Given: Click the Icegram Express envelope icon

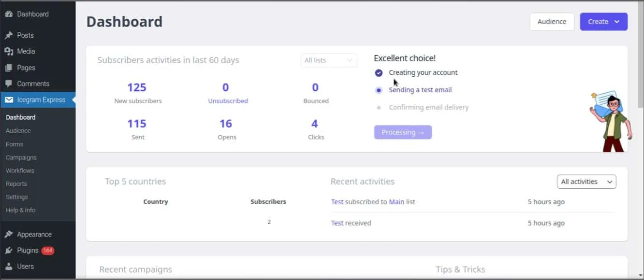Looking at the screenshot, I should (x=9, y=100).
